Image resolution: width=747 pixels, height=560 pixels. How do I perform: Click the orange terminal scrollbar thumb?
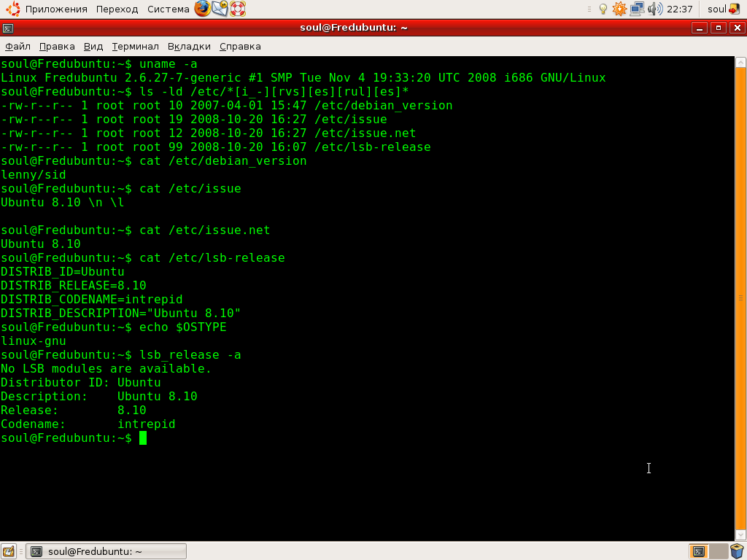tap(741, 298)
